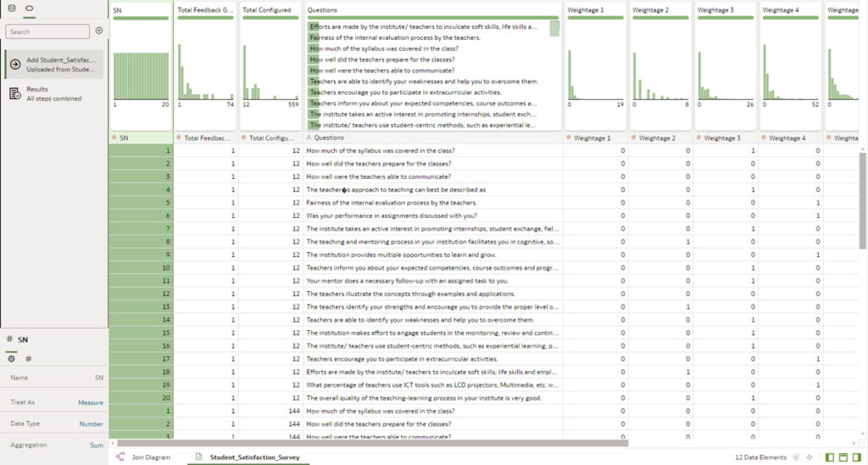Image resolution: width=868 pixels, height=465 pixels.
Task: Click the Results step icon
Action: pos(15,93)
